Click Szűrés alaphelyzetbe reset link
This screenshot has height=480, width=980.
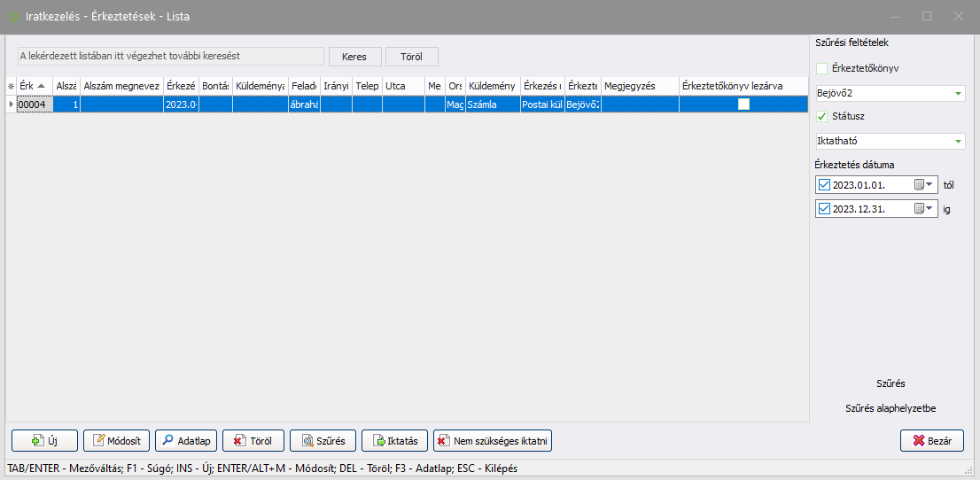(x=890, y=408)
